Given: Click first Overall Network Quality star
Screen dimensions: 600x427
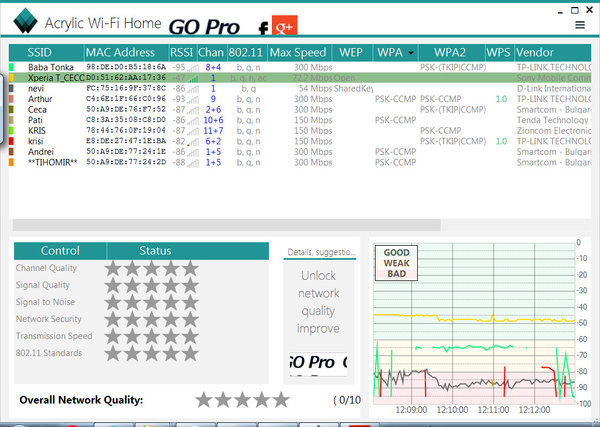Looking at the screenshot, I should [204, 400].
